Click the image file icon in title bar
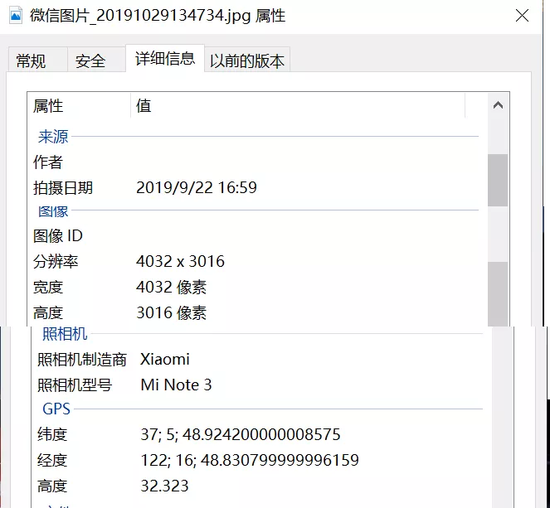The width and height of the screenshot is (550, 508). pos(15,16)
